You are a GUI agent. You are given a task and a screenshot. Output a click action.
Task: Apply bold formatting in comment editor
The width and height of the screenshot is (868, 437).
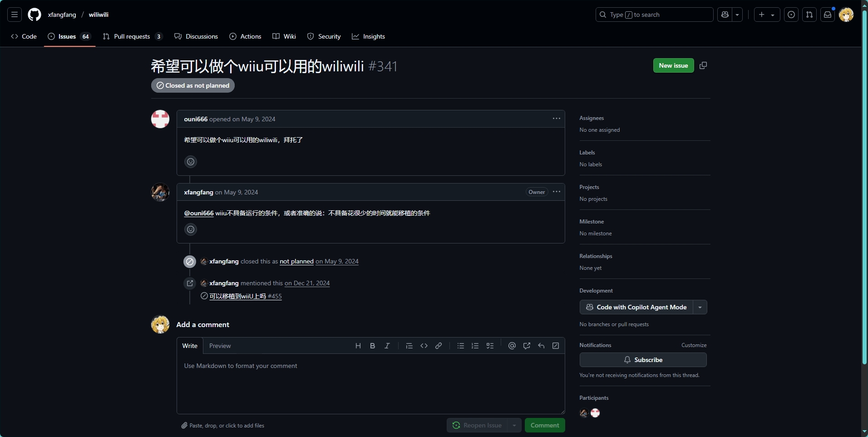[x=373, y=346]
